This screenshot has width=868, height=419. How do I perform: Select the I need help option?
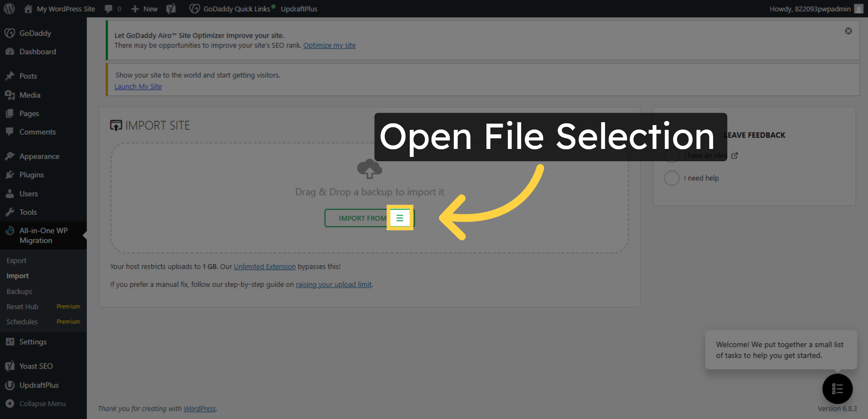click(x=672, y=178)
